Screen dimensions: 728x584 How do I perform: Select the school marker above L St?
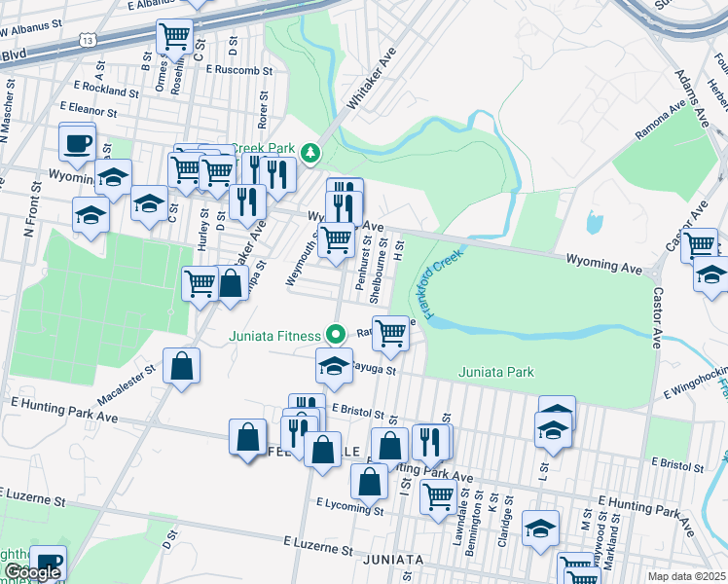(554, 434)
